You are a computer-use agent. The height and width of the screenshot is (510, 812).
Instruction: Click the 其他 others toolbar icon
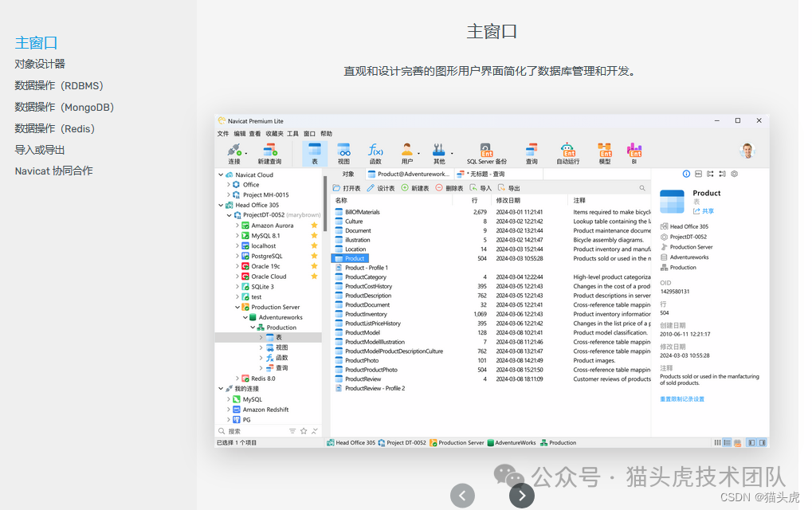[x=439, y=154]
